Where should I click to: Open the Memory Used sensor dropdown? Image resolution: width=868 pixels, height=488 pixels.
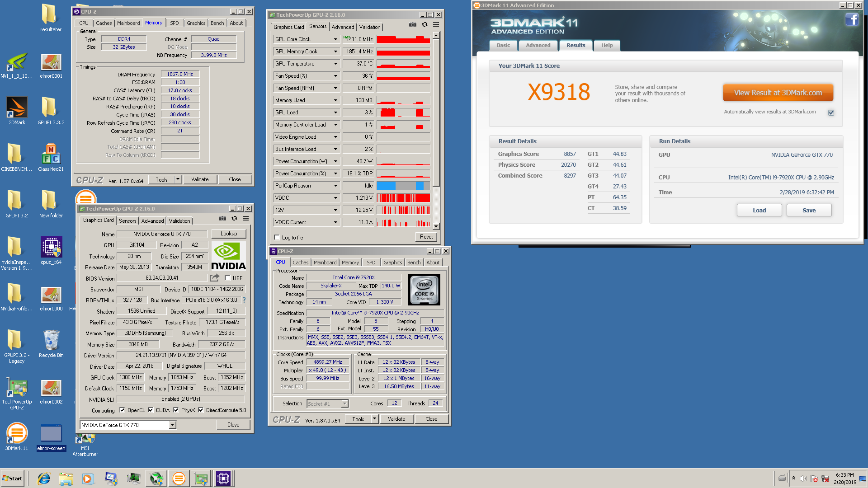tap(335, 100)
